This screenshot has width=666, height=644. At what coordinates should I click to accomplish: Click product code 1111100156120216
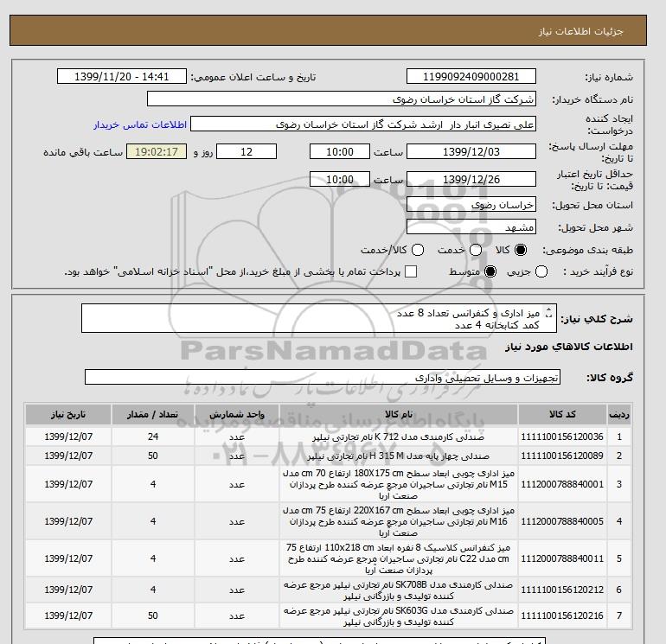(562, 615)
